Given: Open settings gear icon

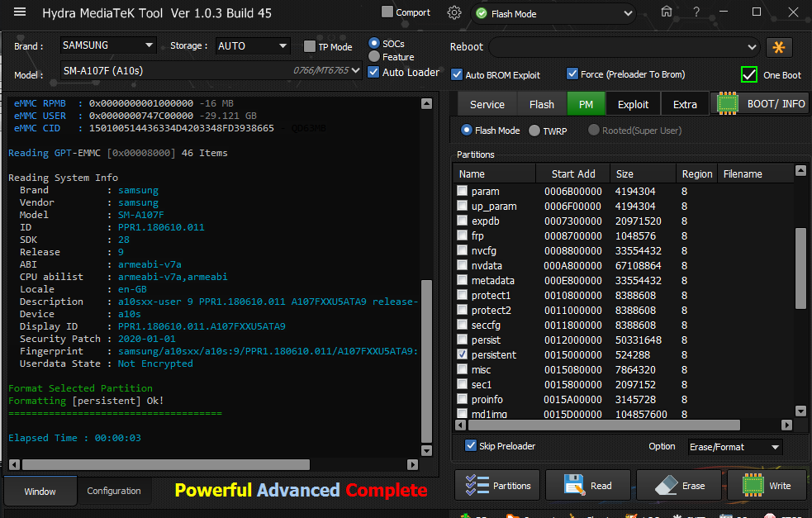Looking at the screenshot, I should [454, 13].
